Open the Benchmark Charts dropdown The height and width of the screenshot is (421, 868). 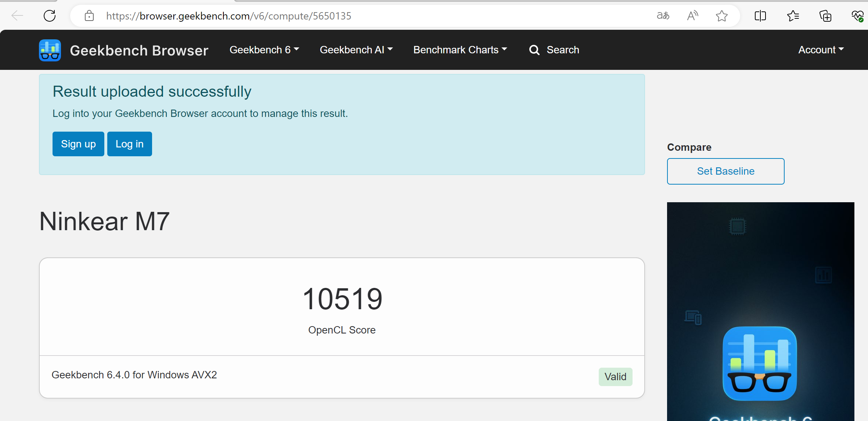coord(460,50)
